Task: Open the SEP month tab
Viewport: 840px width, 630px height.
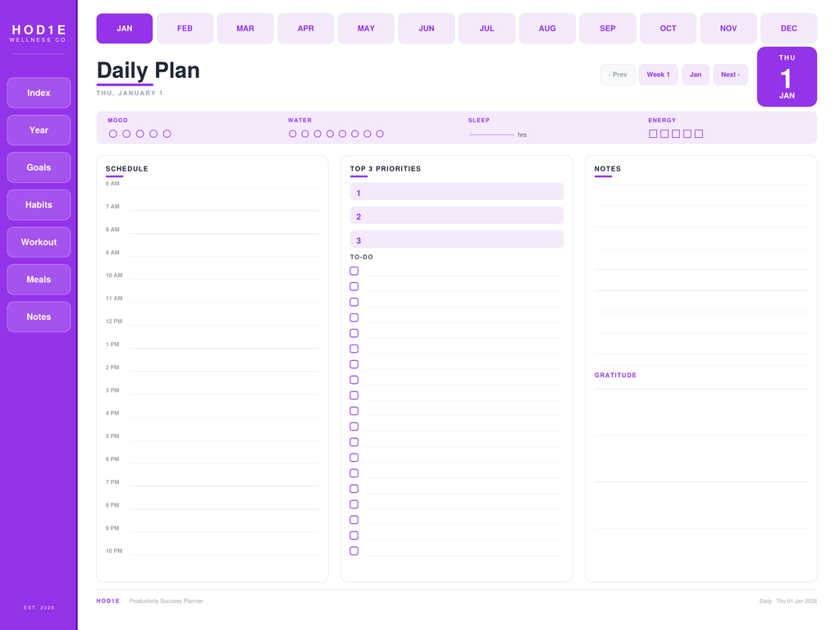Action: pos(608,29)
